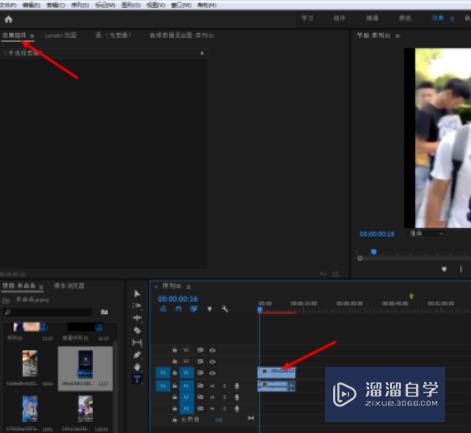This screenshot has width=471, height=433.
Task: Click the project search magnifier icon
Action: (7, 312)
